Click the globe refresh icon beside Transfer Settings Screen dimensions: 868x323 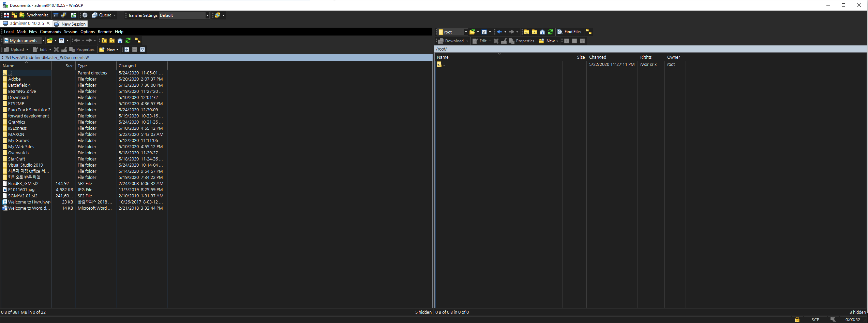(217, 15)
